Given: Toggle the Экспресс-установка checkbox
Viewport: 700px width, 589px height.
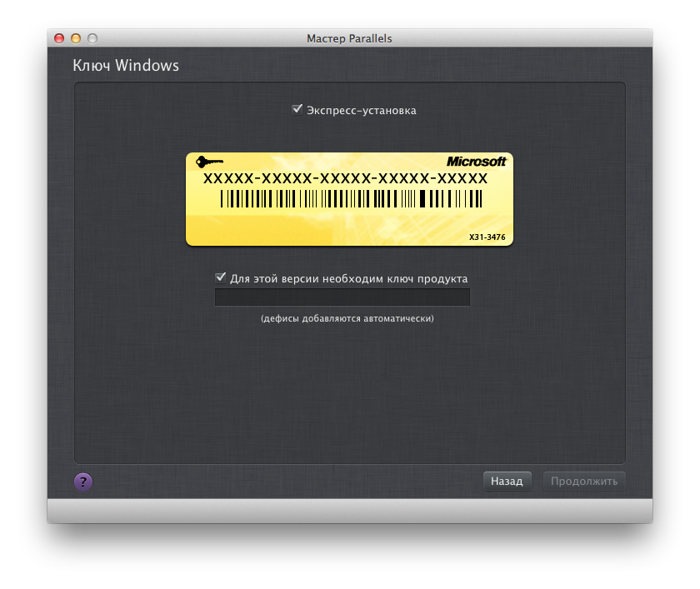Looking at the screenshot, I should pyautogui.click(x=297, y=109).
